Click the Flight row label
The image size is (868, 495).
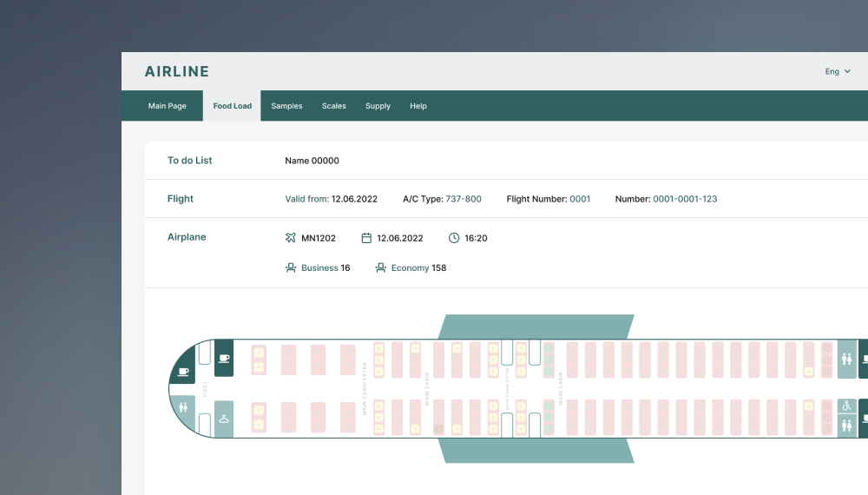click(181, 198)
